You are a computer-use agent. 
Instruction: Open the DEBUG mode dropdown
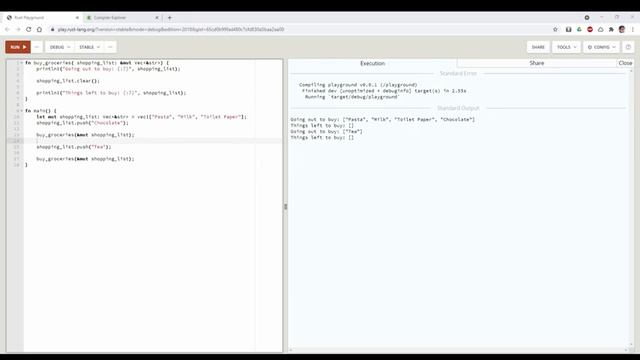[60, 47]
